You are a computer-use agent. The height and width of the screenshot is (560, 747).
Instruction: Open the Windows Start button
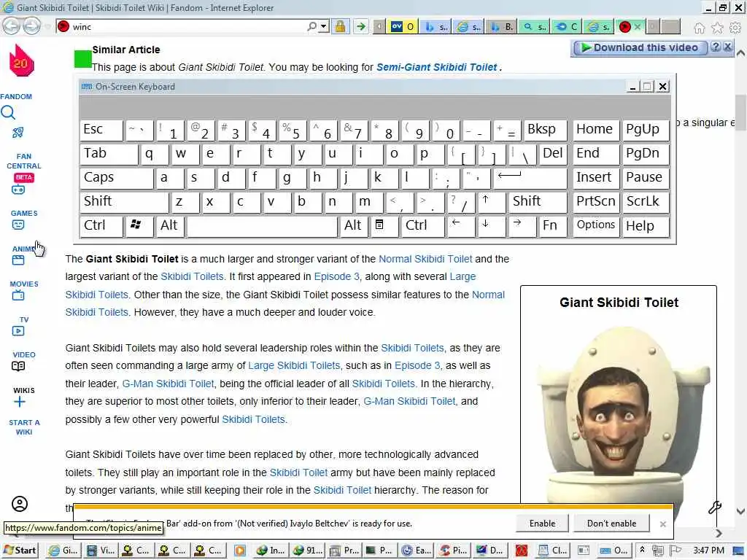coord(20,550)
